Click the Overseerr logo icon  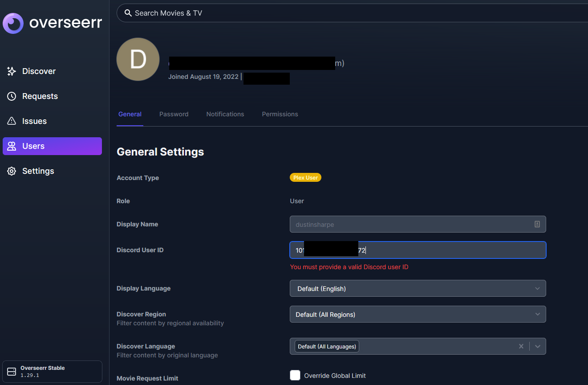click(x=13, y=23)
